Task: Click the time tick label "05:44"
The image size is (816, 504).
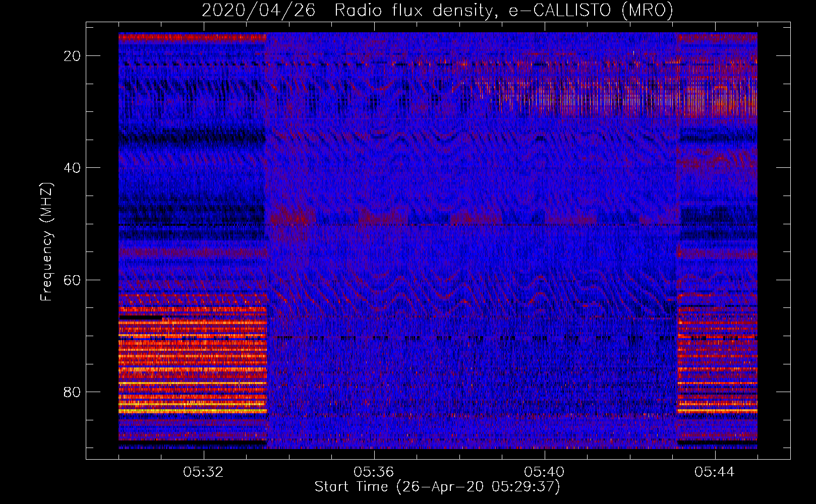Action: click(x=715, y=472)
